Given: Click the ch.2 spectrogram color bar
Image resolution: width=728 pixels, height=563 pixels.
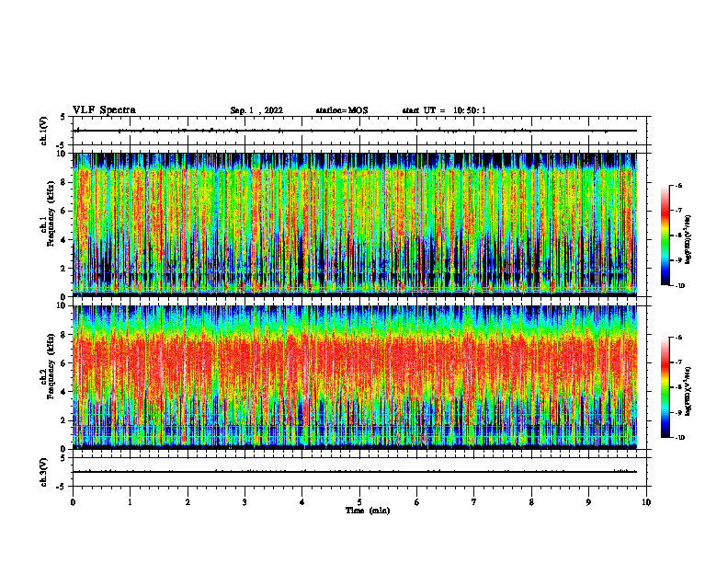Looking at the screenshot, I should pos(665,387).
